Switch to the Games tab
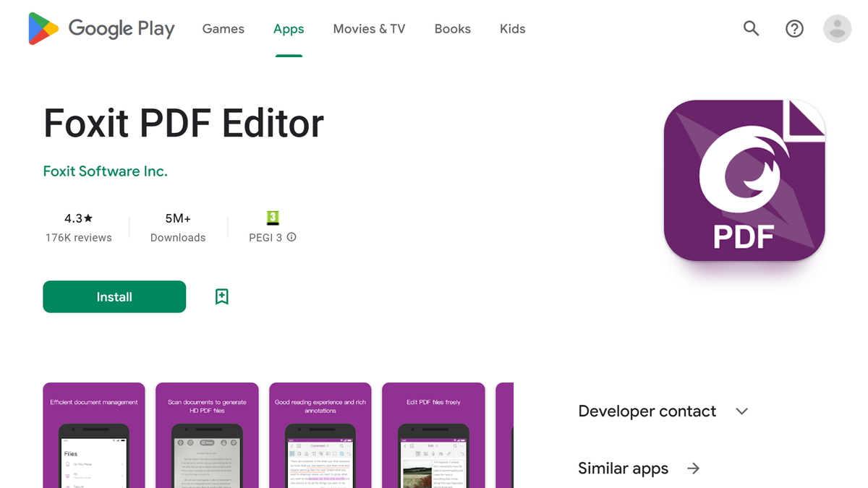Viewport: 868px width, 488px height. tap(223, 29)
